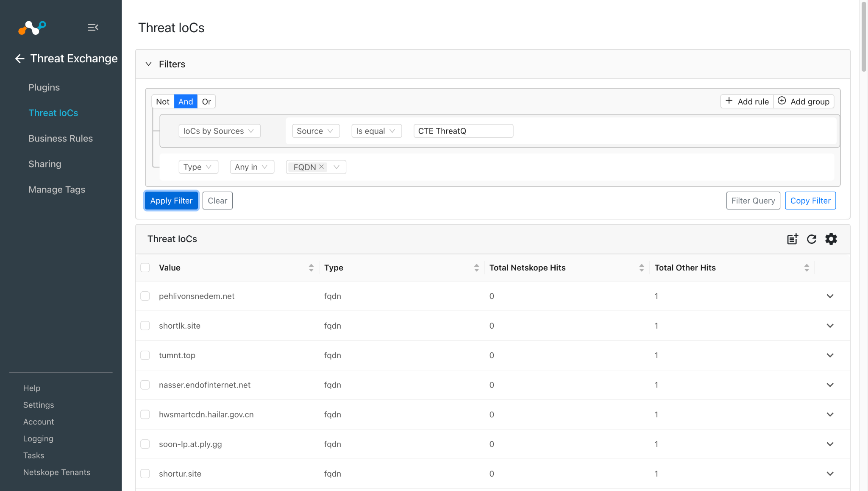Image resolution: width=868 pixels, height=491 pixels.
Task: Open Logging in the sidebar
Action: click(x=38, y=438)
